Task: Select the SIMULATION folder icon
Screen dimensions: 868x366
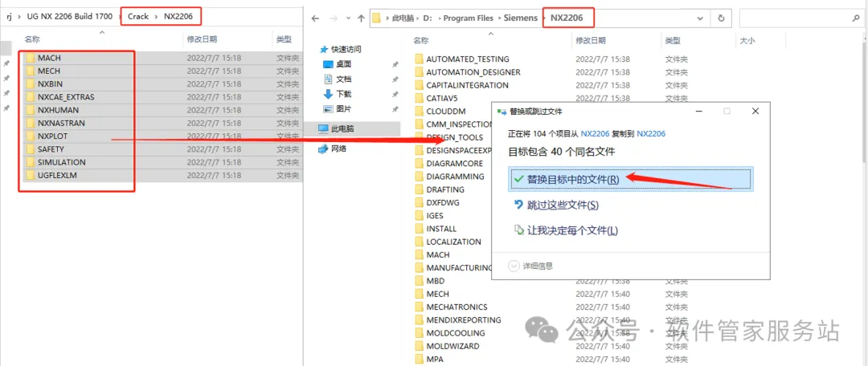Action: [30, 162]
